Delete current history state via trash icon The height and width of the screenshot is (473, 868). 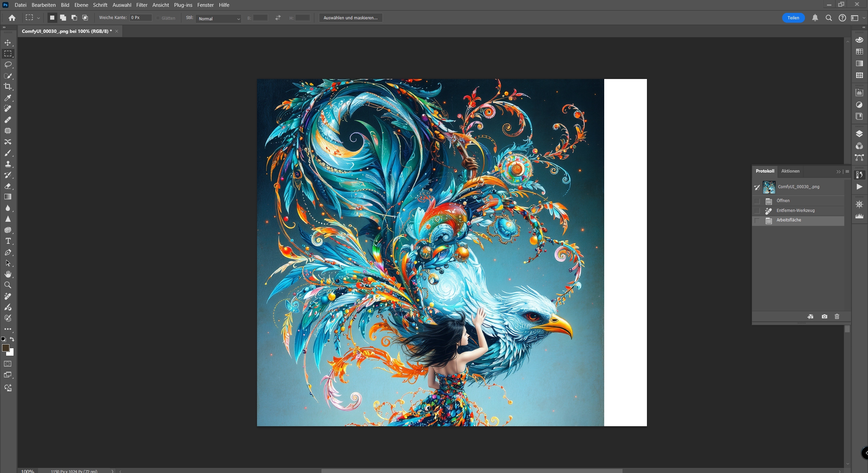tap(837, 316)
